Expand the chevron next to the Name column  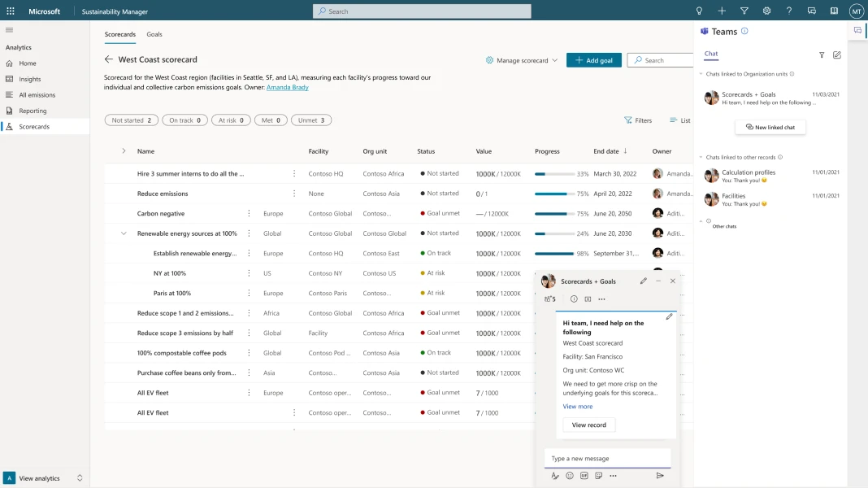(122, 150)
